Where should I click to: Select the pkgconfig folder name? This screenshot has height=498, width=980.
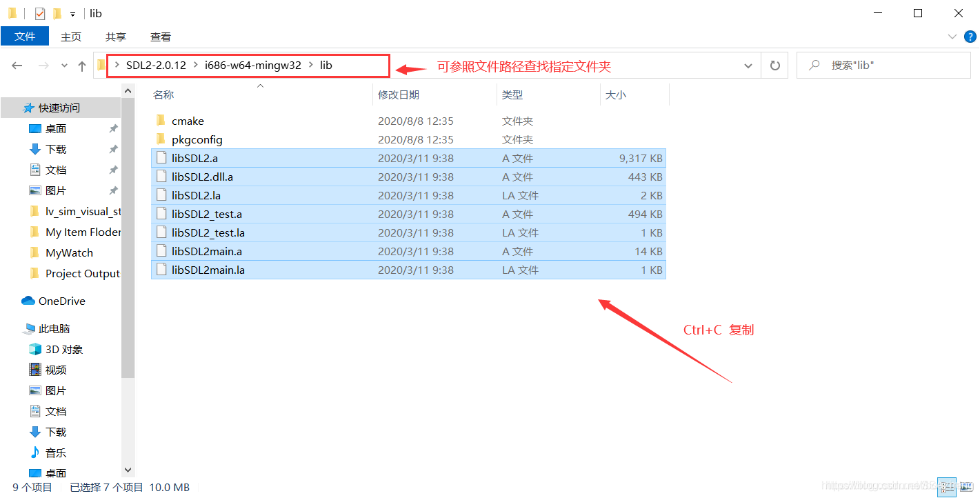pos(197,139)
